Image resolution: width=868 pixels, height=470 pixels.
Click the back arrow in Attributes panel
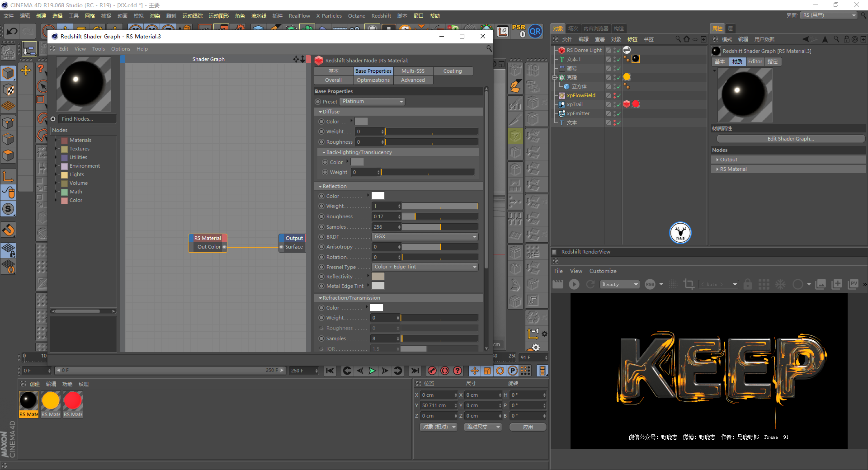pyautogui.click(x=806, y=39)
